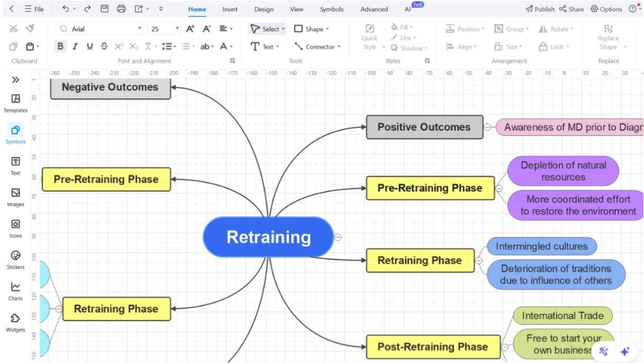This screenshot has height=363, width=644.
Task: Open the text highlight ab color picker
Action: (207, 46)
